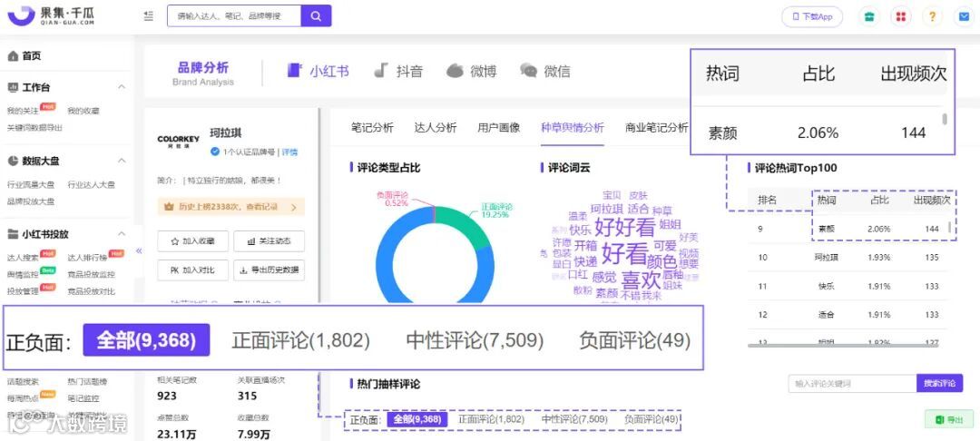Screen dimensions: 980x441
Task: Click the 相关笔记数 value 923
Action: pyautogui.click(x=167, y=396)
